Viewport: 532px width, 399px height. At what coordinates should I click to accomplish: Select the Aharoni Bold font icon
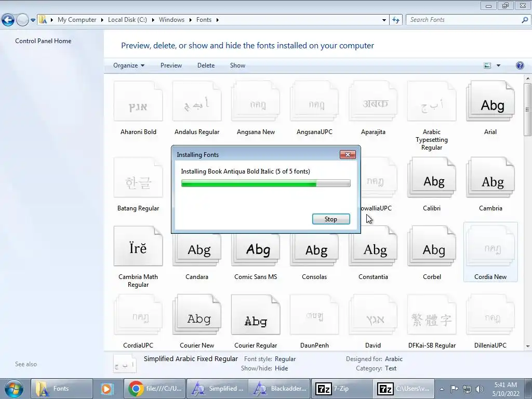(x=138, y=101)
